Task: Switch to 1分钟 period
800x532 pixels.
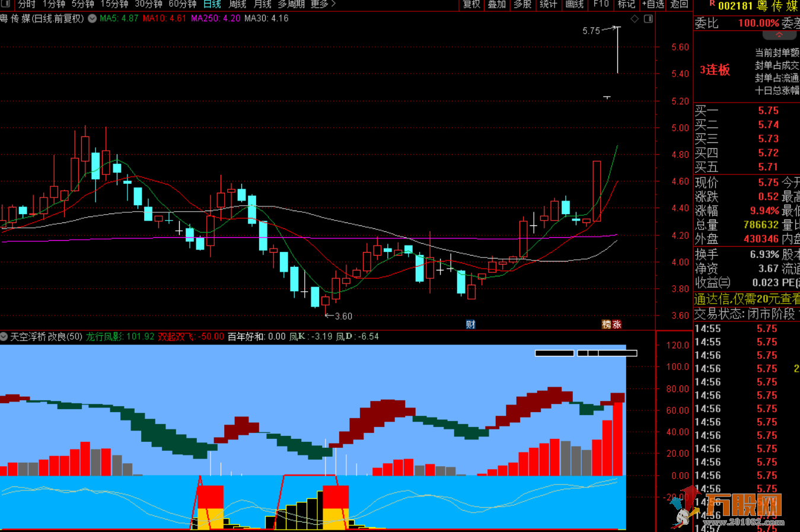Action: pyautogui.click(x=54, y=4)
